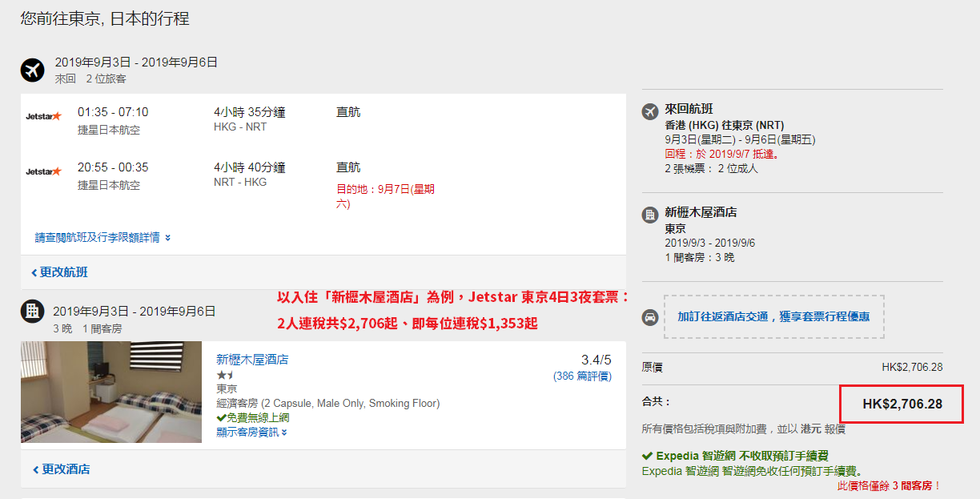The width and height of the screenshot is (980, 499).
Task: Click the Jetstar logo on the 20:55 flight
Action: (43, 171)
